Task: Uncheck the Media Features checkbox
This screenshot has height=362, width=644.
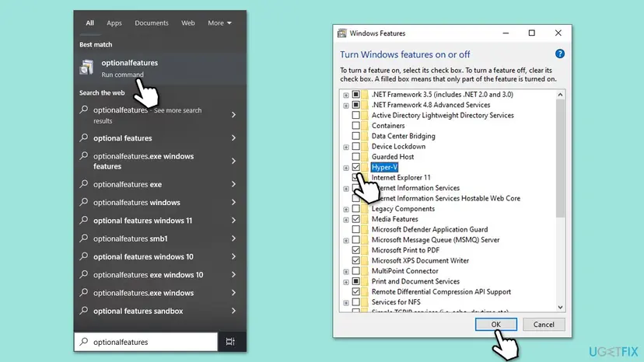Action: [x=355, y=219]
